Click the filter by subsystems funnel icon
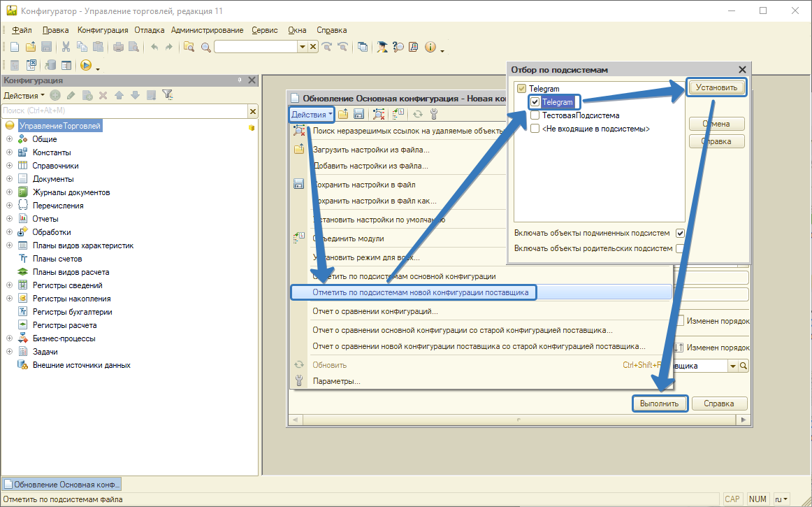This screenshot has width=812, height=507. click(x=167, y=95)
